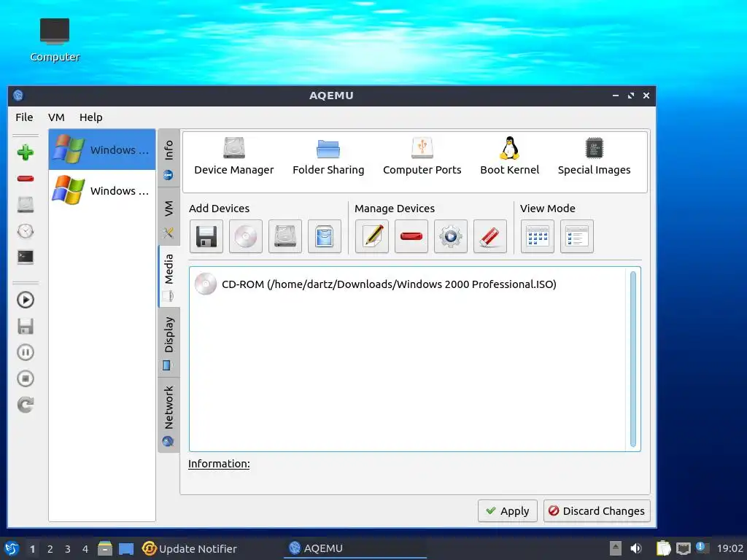
Task: Edit the selected device with pencil icon
Action: click(x=372, y=236)
